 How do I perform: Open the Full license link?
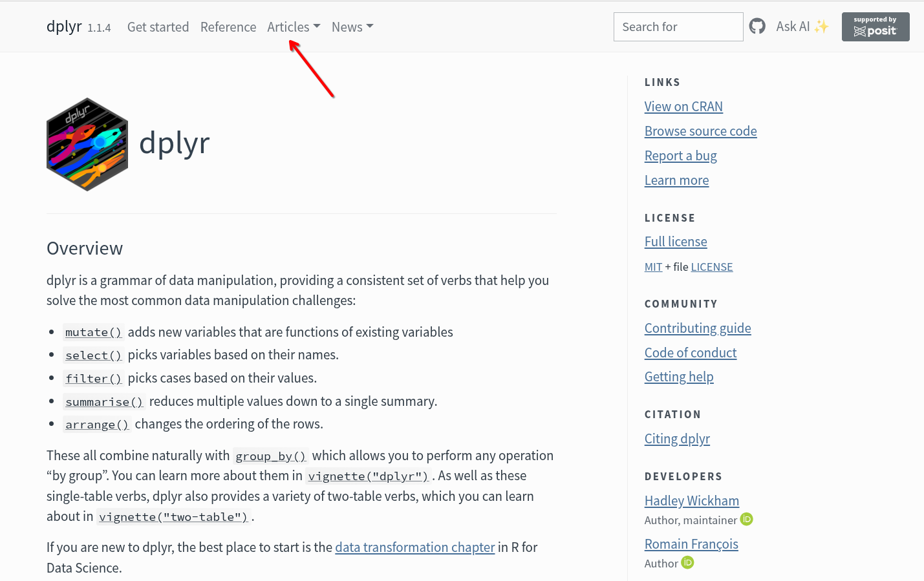[676, 242]
